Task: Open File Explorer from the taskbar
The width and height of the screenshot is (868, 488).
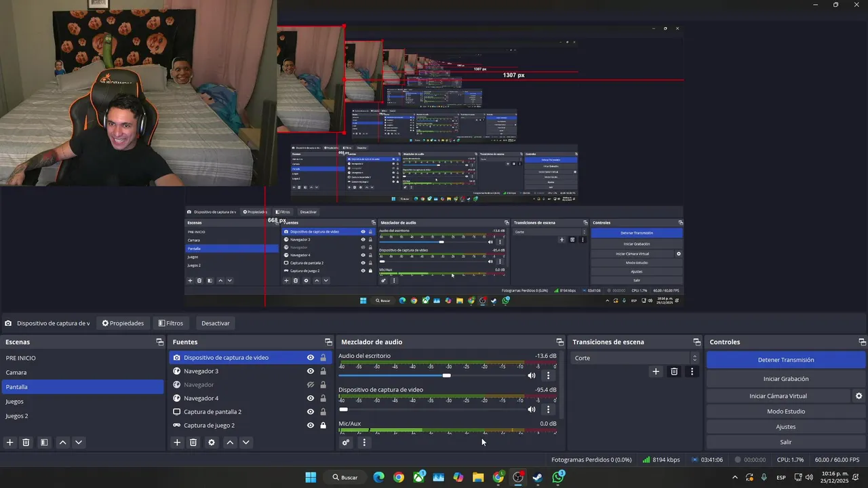Action: click(478, 477)
